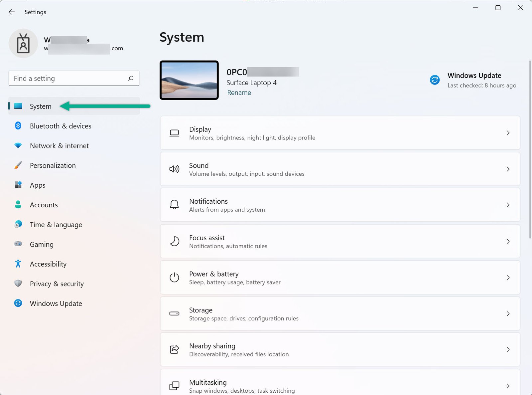Viewport: 532px width, 395px height.
Task: Expand Focus assist chevron
Action: [508, 241]
